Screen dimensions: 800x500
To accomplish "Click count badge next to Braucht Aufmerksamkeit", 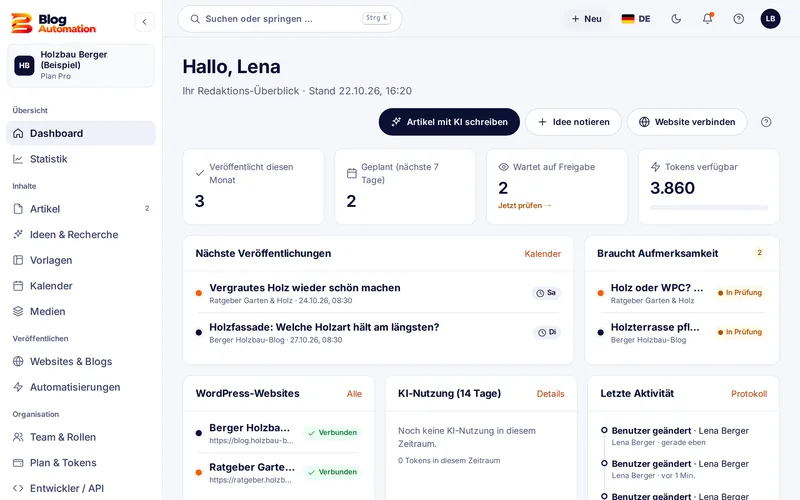I will (x=759, y=253).
